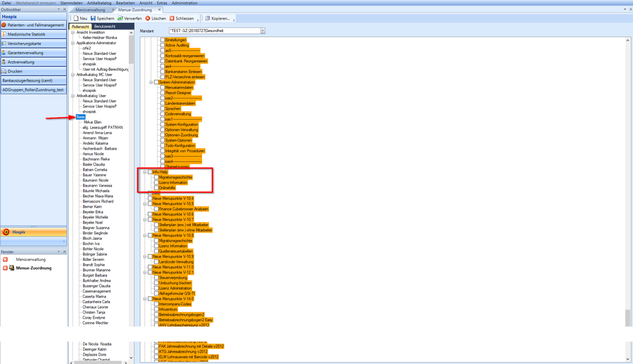
Task: Click the Verwerfen discard icon
Action: (120, 18)
